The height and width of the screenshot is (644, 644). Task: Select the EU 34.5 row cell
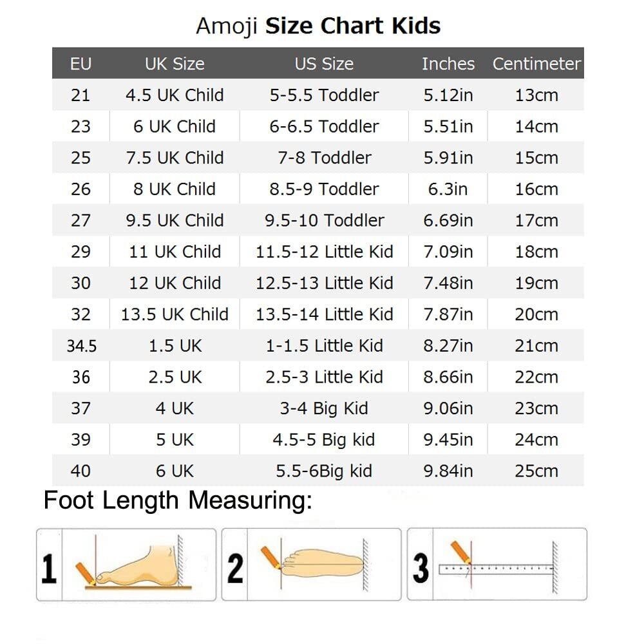81,346
